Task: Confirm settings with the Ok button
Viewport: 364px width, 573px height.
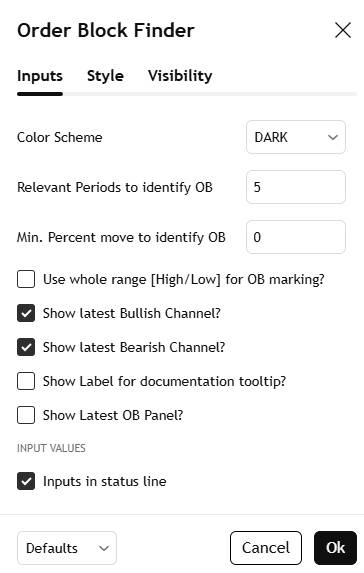Action: coord(335,548)
